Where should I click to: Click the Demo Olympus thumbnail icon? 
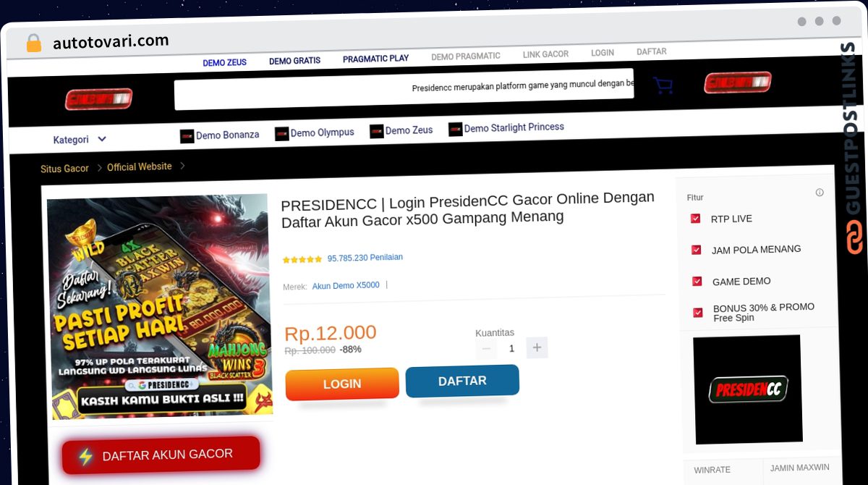[282, 134]
